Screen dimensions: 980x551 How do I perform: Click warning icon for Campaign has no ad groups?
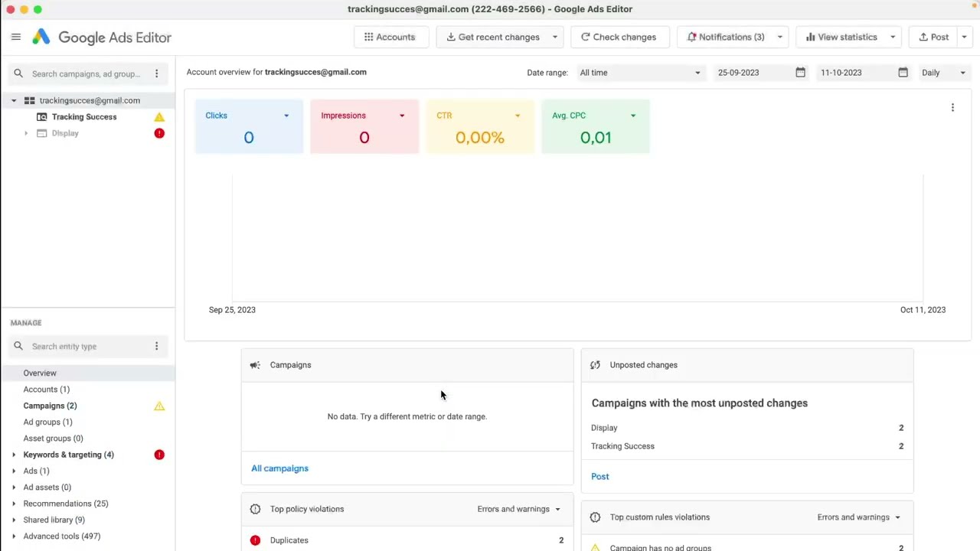click(x=595, y=548)
